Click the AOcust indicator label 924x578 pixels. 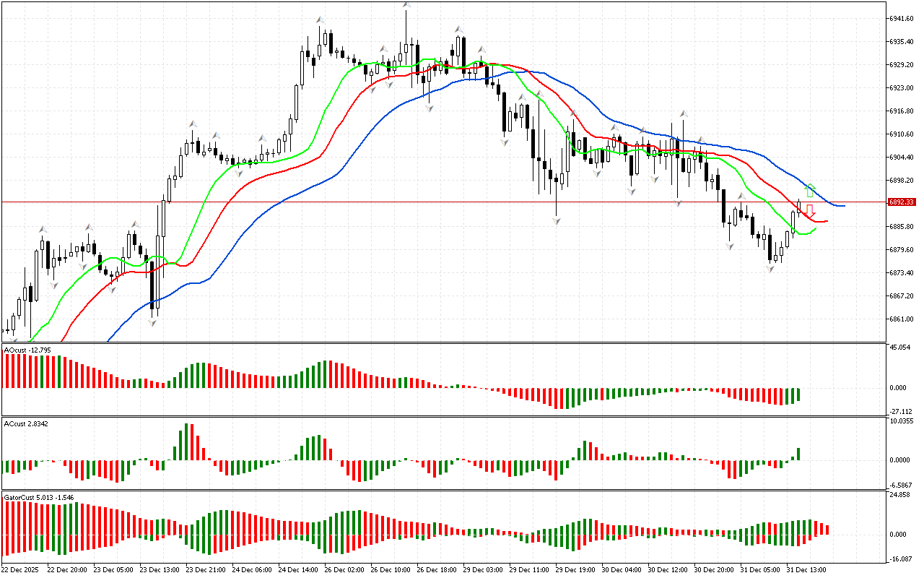(x=27, y=350)
